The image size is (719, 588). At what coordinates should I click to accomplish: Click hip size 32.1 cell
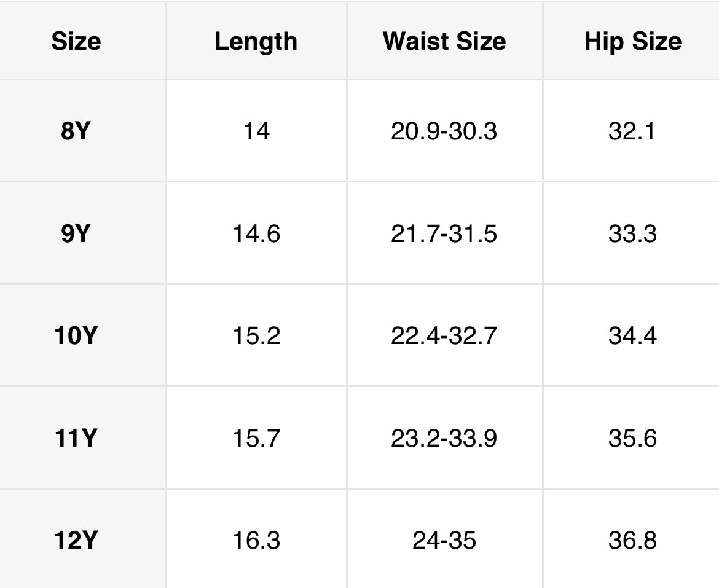click(632, 131)
